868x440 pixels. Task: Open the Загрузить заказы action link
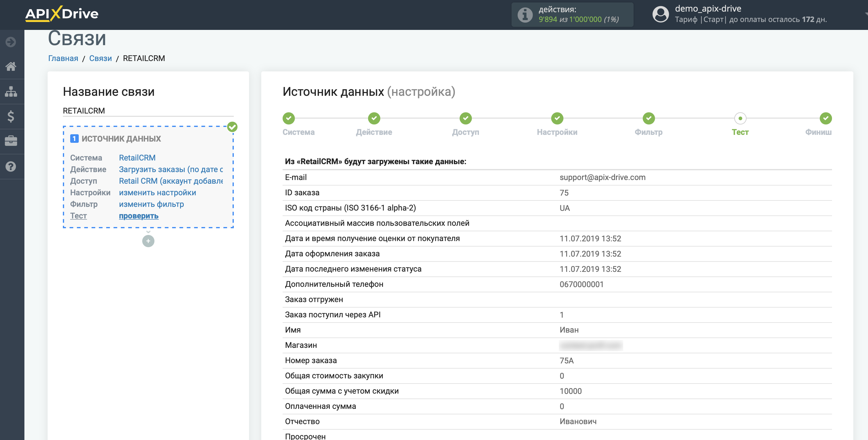click(x=171, y=169)
